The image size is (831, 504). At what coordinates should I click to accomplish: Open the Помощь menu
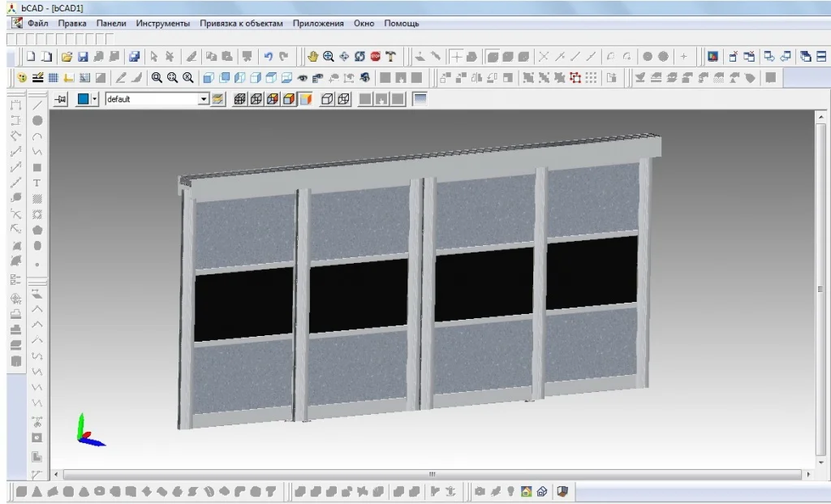[x=401, y=24]
